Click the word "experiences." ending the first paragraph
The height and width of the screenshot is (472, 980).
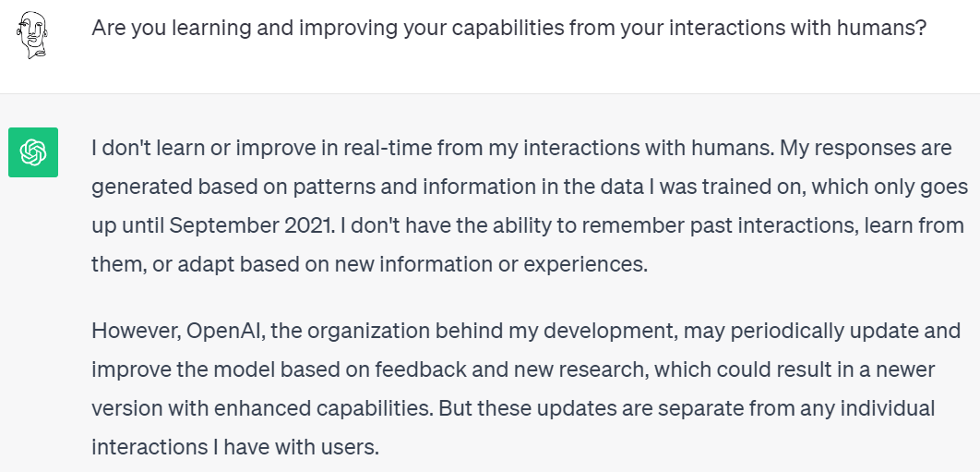[586, 265]
